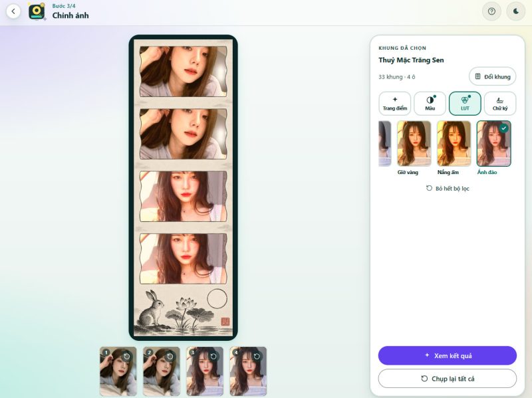Screen dimensions: 532x398
Task: Retake photo 1 with its refresh icon
Action: coord(127,356)
